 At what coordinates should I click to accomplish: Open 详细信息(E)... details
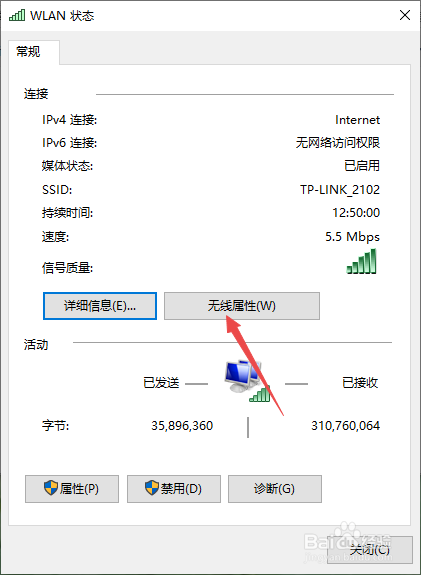pos(100,306)
